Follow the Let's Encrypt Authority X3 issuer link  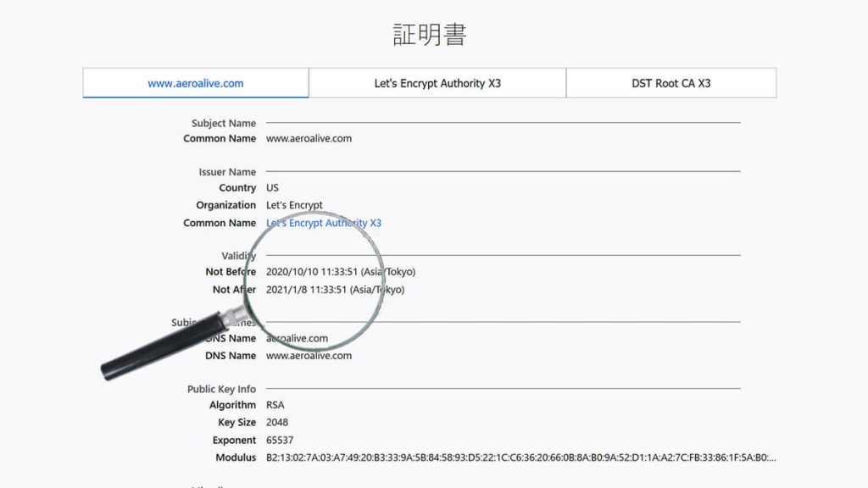click(x=324, y=223)
